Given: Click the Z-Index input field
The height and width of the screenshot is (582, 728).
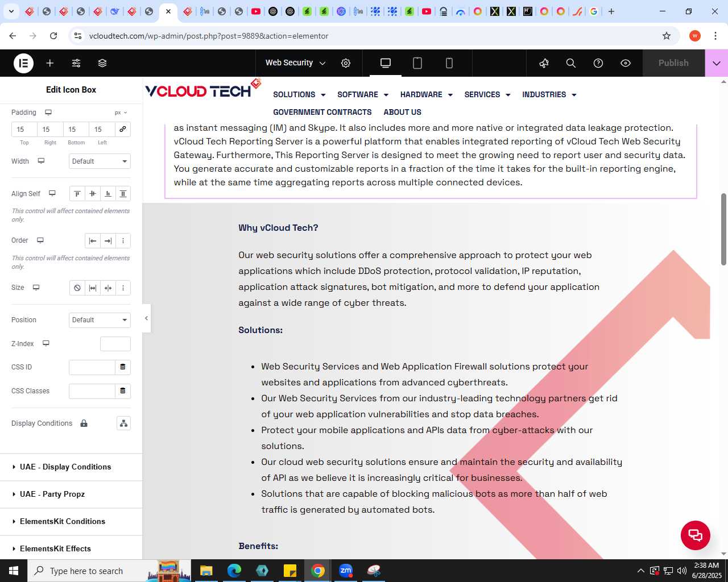Looking at the screenshot, I should click(x=115, y=344).
